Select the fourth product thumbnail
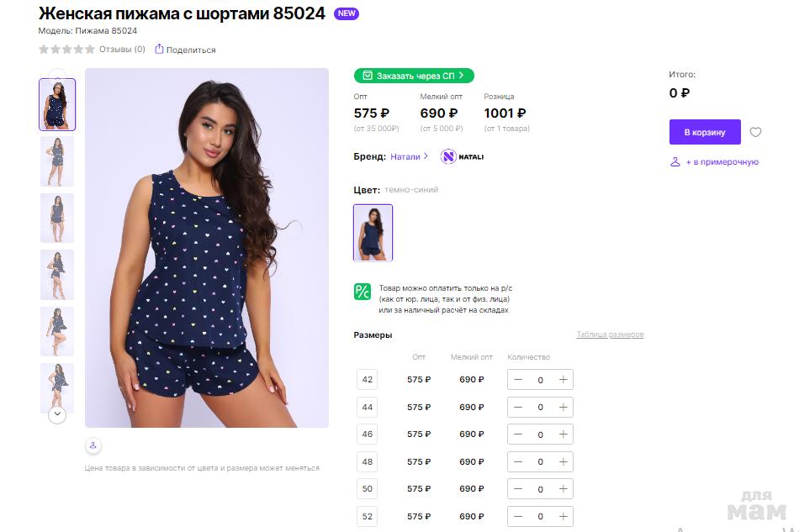The image size is (799, 532). [x=57, y=275]
